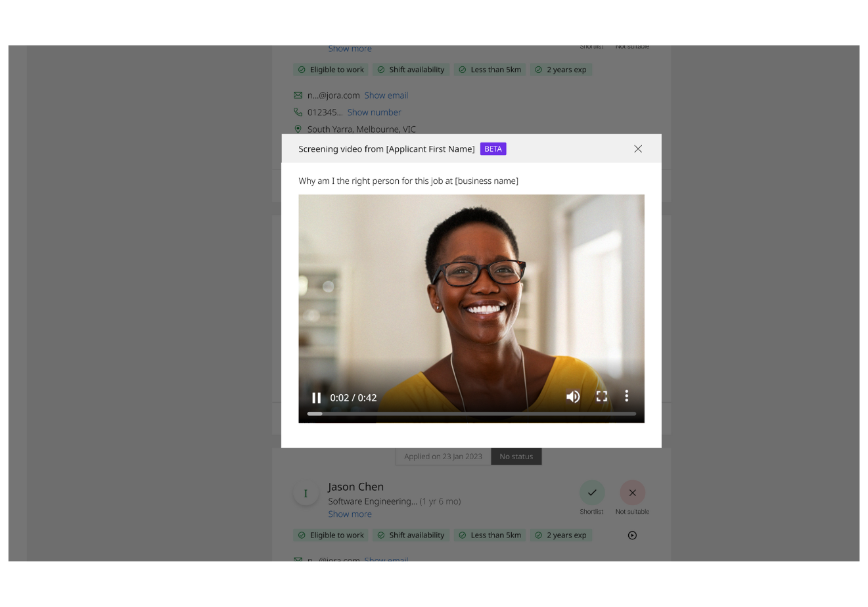
Task: Click the video progress bar to seek
Action: coord(471,413)
